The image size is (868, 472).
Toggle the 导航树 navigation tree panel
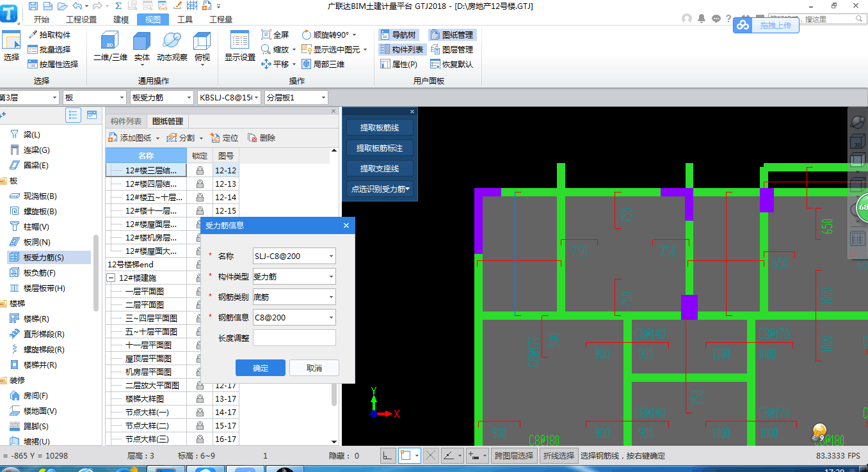point(398,35)
